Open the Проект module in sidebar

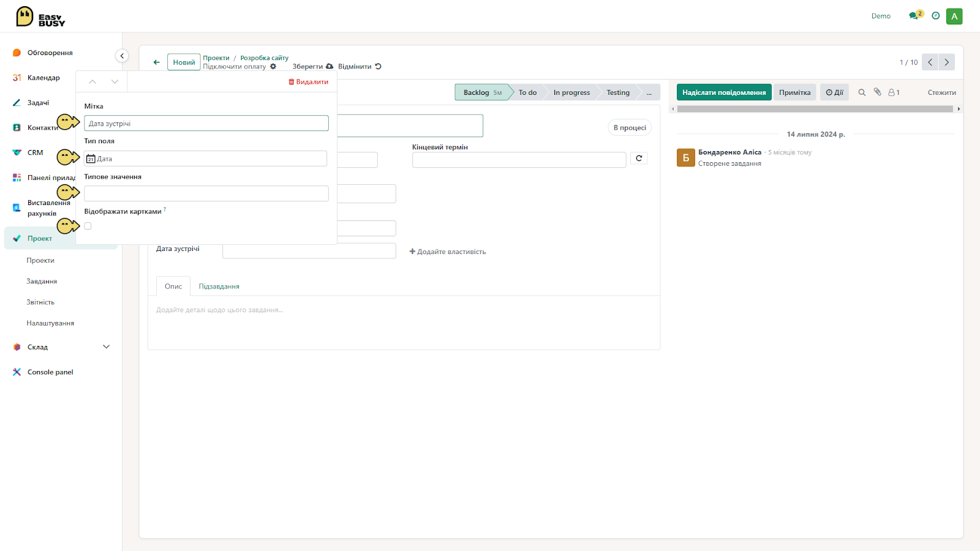click(x=40, y=239)
